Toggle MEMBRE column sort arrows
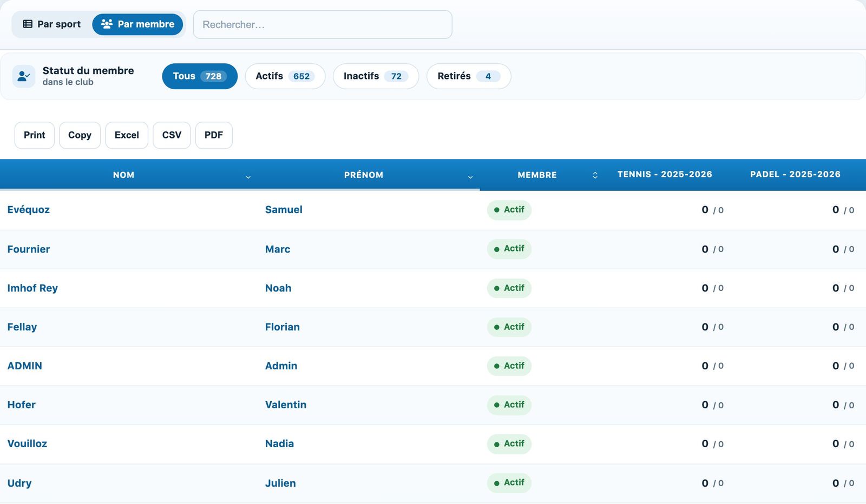 coord(595,175)
